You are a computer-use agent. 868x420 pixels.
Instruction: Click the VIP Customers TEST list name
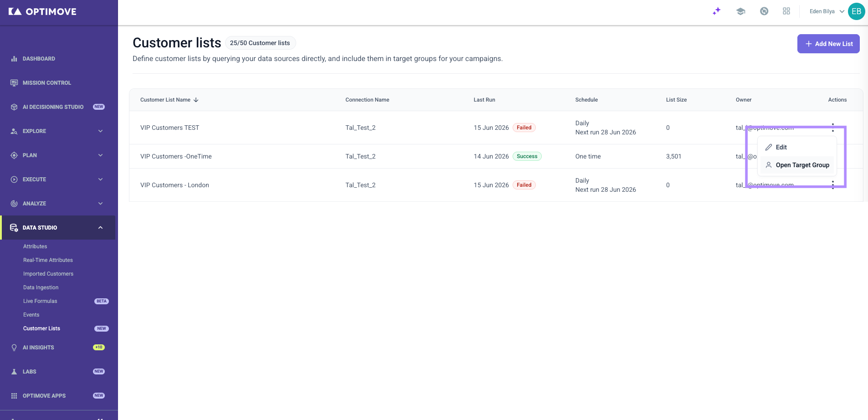coord(170,128)
